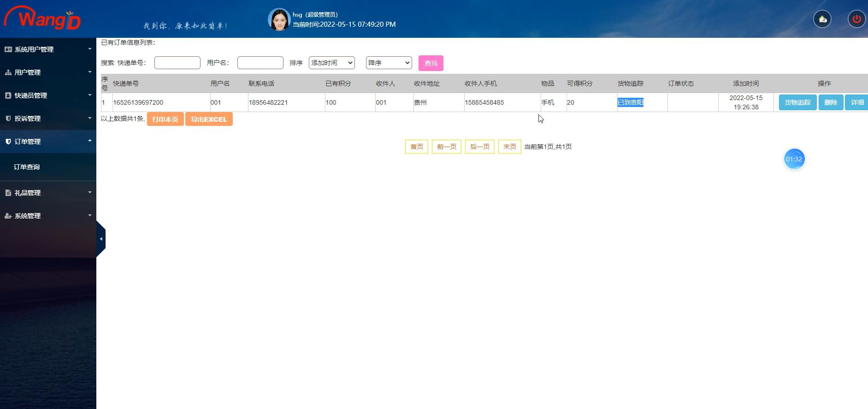
Task: Expand the 投诉管理 menu arrow
Action: point(90,118)
